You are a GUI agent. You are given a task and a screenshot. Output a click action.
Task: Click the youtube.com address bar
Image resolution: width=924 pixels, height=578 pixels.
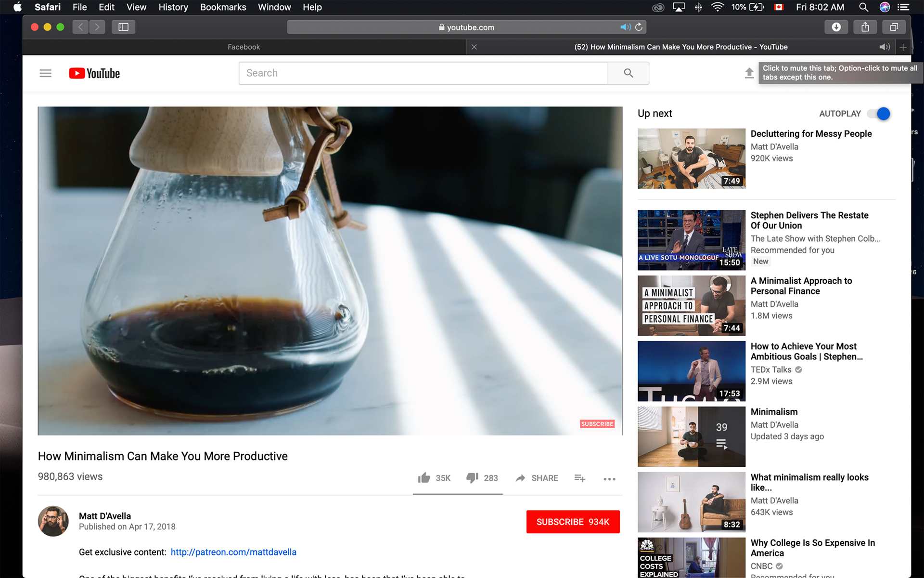466,27
